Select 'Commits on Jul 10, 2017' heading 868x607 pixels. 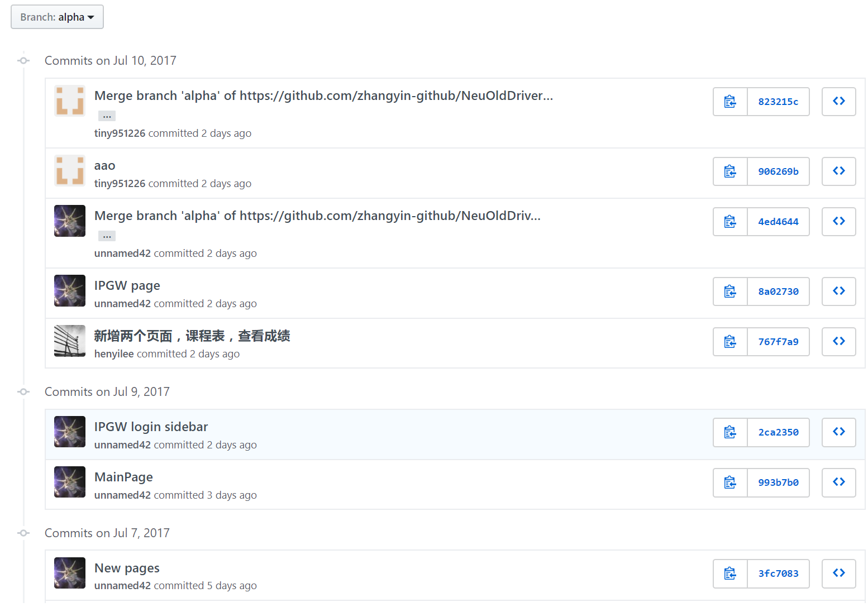pos(111,61)
